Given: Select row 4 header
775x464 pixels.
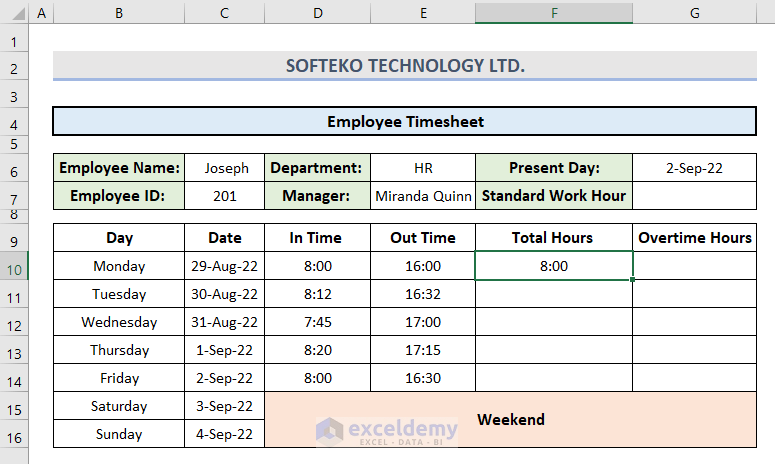Looking at the screenshot, I should 14,121.
